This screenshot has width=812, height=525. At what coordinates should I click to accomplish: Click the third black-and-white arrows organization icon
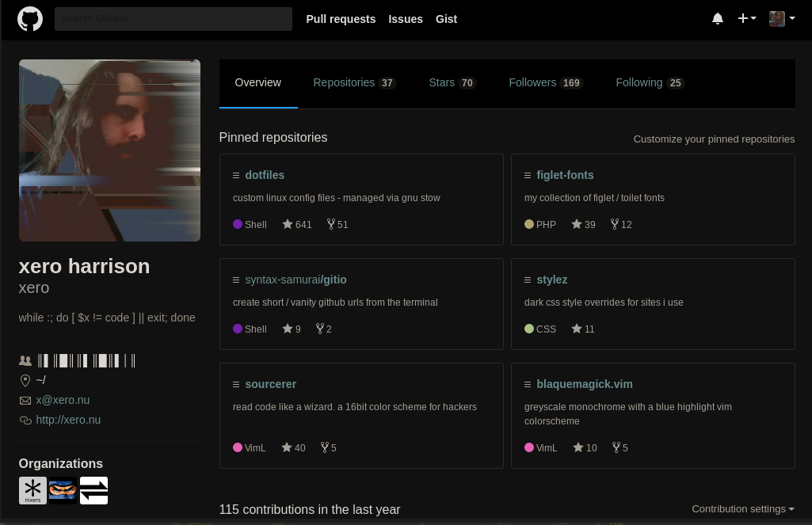[93, 490]
